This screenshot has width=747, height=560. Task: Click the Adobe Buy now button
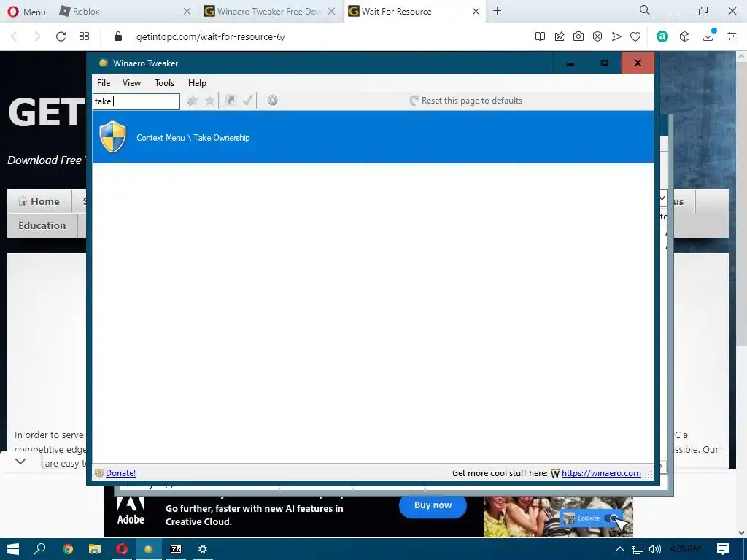(433, 505)
